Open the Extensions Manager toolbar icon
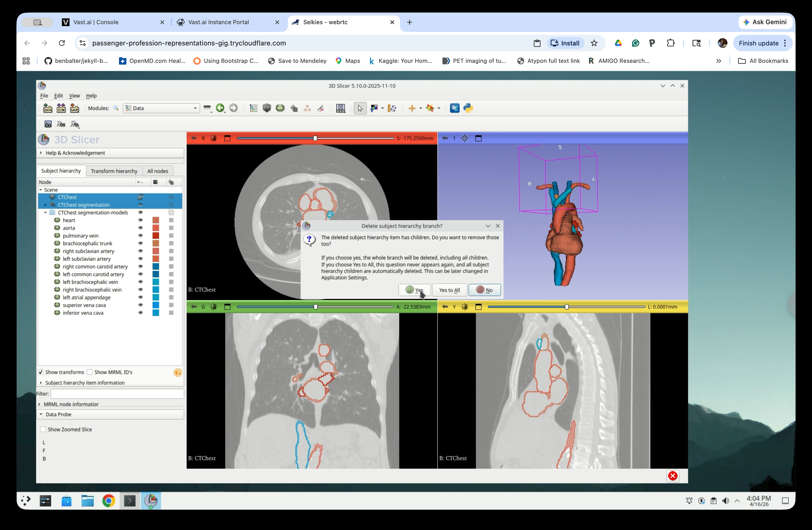This screenshot has width=812, height=530. (455, 108)
